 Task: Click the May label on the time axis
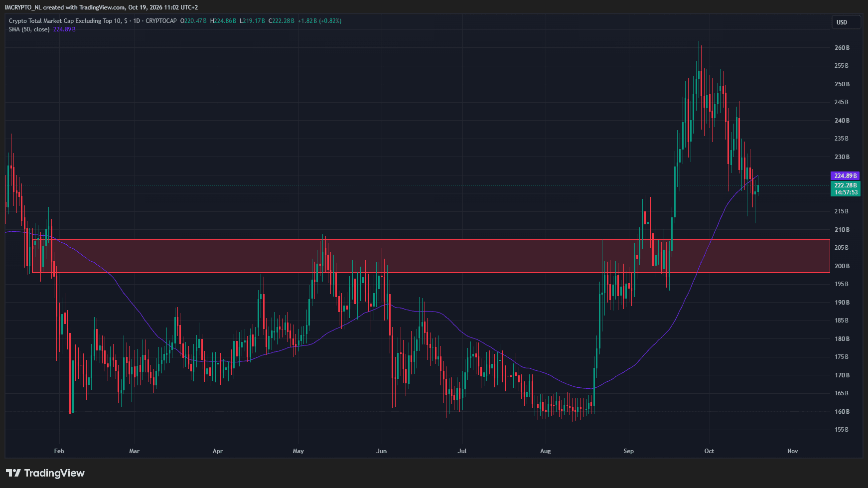tap(298, 451)
